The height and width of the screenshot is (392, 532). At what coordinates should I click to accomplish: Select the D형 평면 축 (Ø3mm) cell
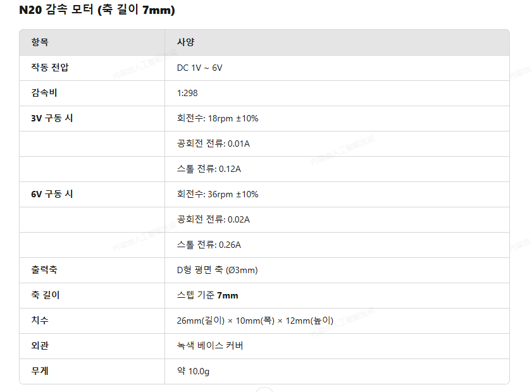point(218,270)
